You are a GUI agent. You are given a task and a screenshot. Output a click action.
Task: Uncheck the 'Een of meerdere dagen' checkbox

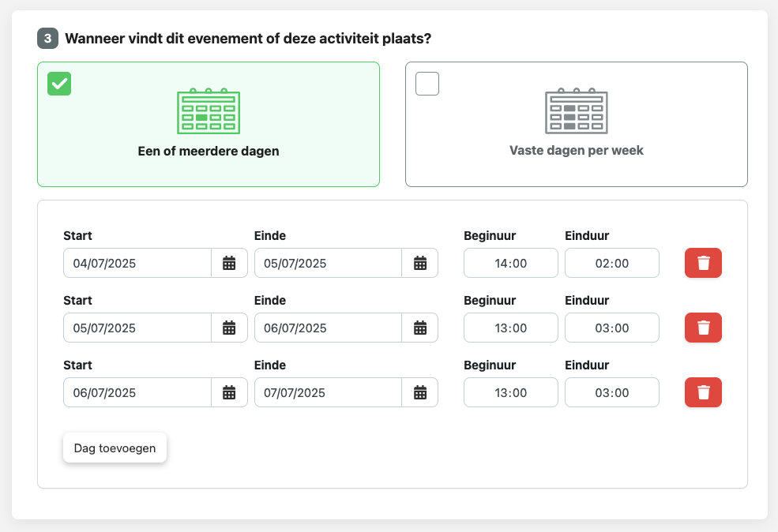pos(59,84)
